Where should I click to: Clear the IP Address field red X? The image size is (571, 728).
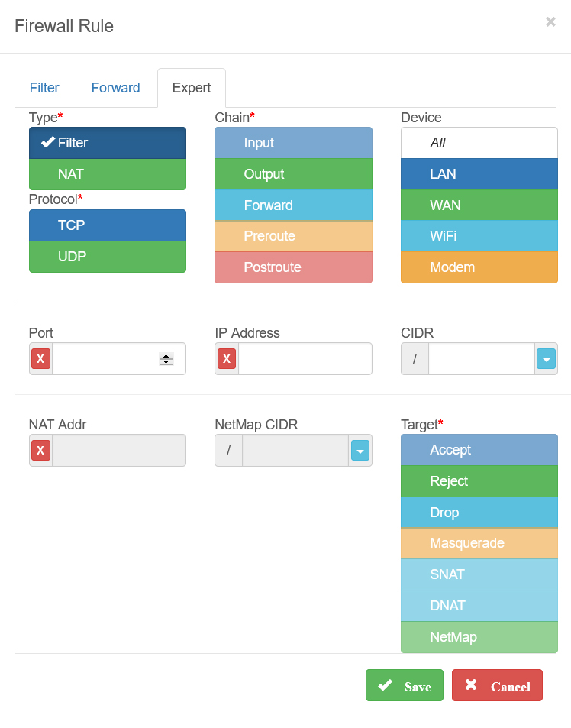(x=227, y=359)
